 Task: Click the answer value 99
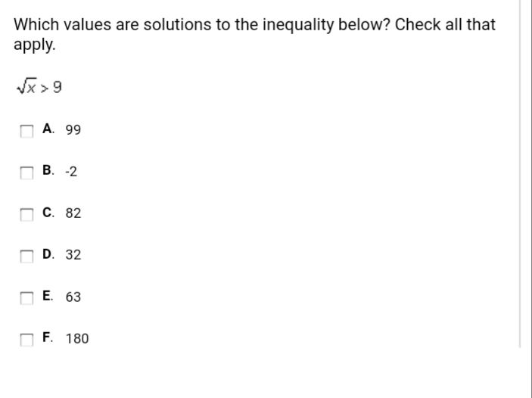tap(73, 130)
